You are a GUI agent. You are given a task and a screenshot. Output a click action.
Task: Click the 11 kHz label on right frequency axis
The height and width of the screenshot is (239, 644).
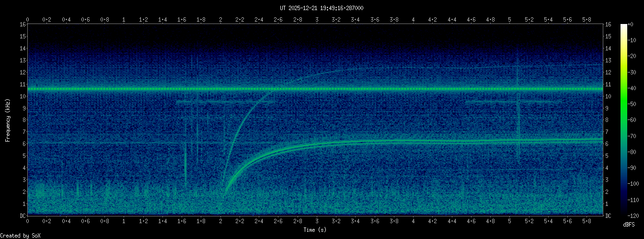coord(608,84)
